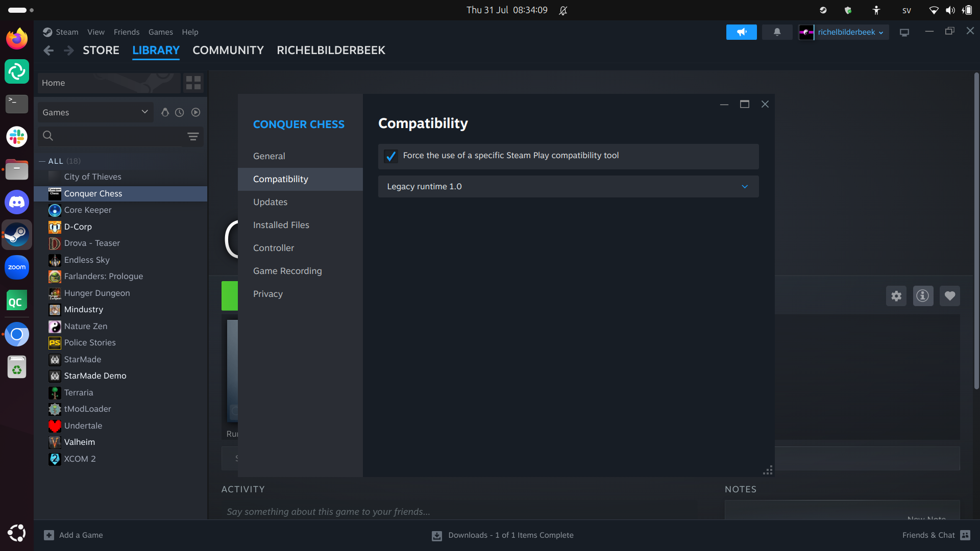Select the Updates settings tab
This screenshot has width=980, height=551.
[x=300, y=202]
